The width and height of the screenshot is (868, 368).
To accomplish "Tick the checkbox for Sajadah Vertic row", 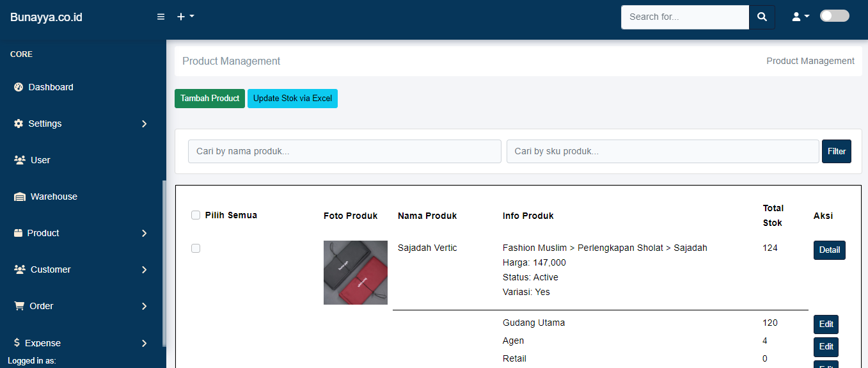I will [x=196, y=248].
